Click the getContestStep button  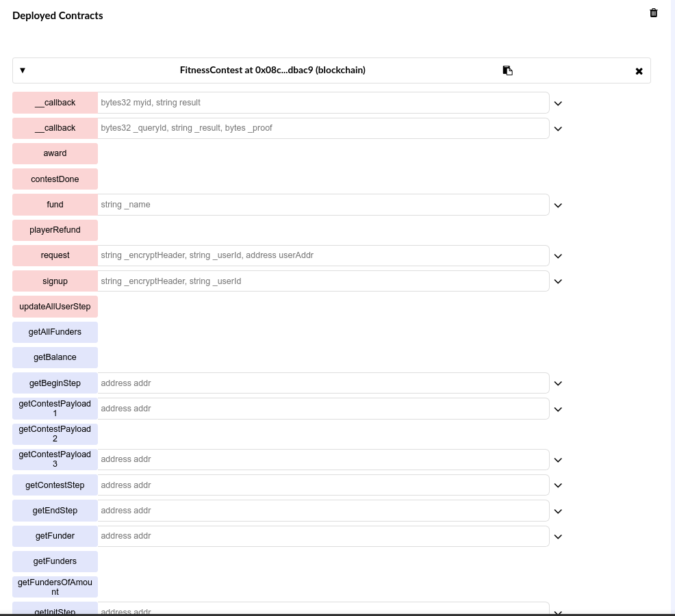click(x=55, y=485)
